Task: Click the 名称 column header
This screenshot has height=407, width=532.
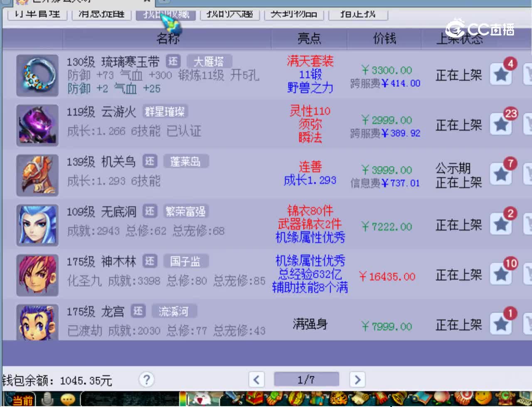Action: coord(168,39)
